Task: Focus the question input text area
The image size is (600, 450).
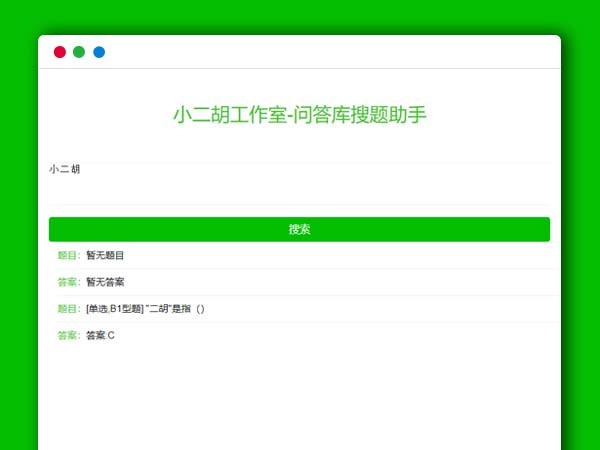Action: pyautogui.click(x=299, y=183)
